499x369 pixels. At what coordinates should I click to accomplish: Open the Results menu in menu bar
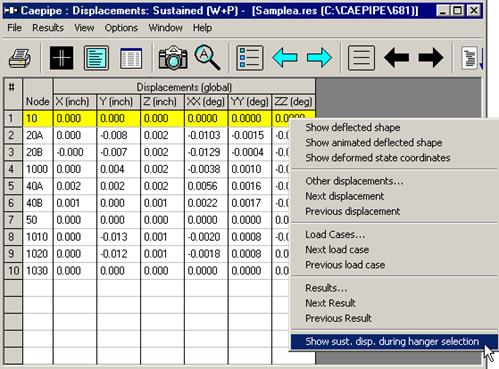tap(48, 28)
